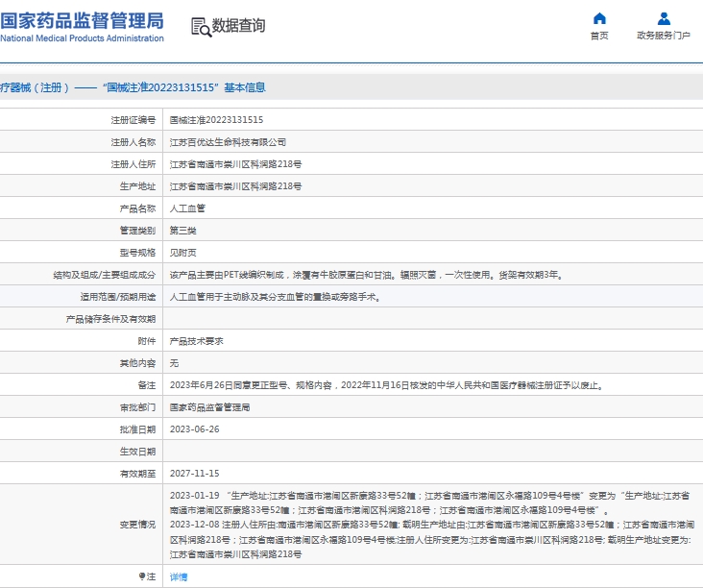The image size is (703, 588).
Task: Click the 备注 remark text
Action: click(387, 385)
